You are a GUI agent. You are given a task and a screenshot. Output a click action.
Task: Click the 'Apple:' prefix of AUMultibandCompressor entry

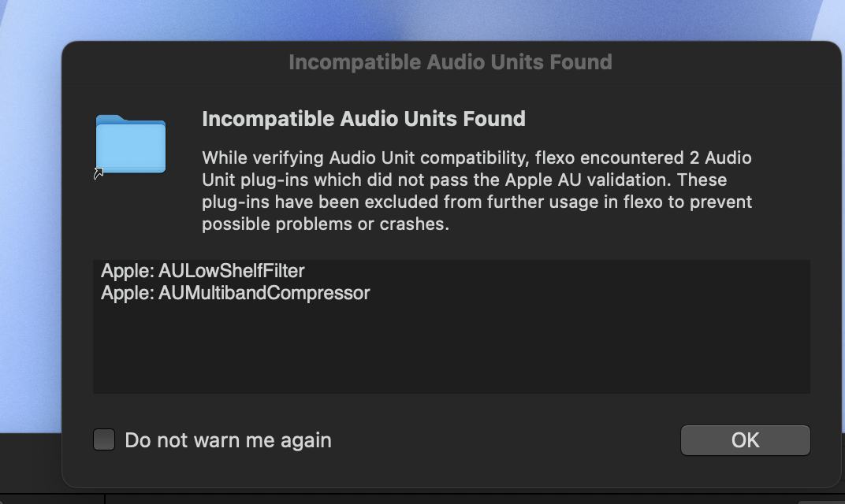click(x=127, y=293)
